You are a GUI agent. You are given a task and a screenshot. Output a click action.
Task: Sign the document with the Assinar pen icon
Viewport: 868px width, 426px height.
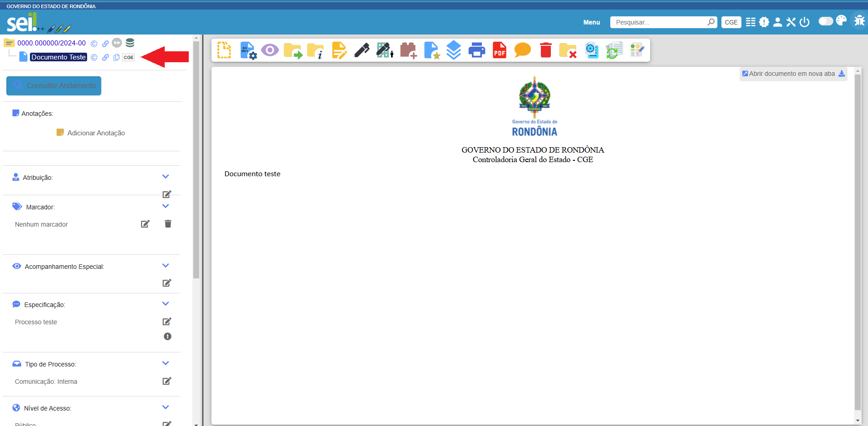[362, 50]
